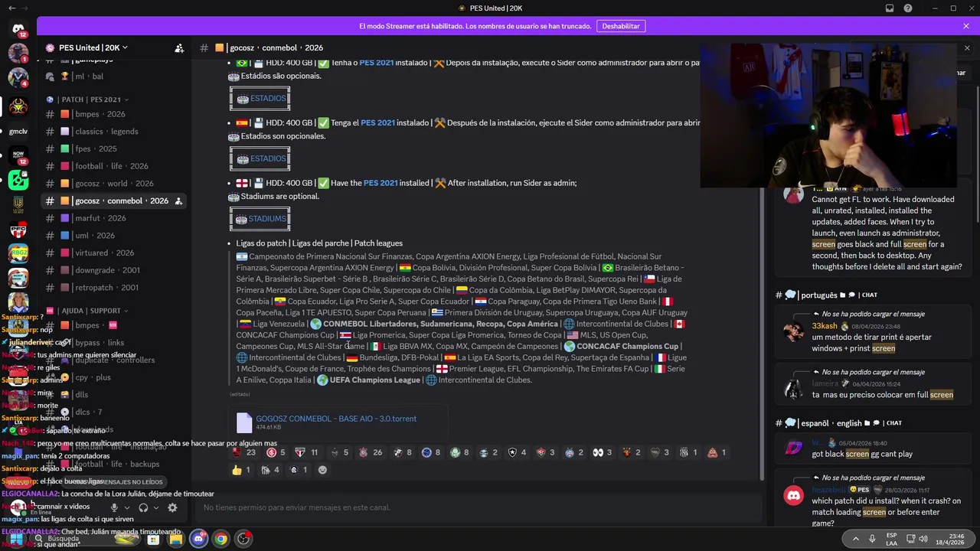980x551 pixels.
Task: Add a new reaction with the smiley icon
Action: click(322, 470)
